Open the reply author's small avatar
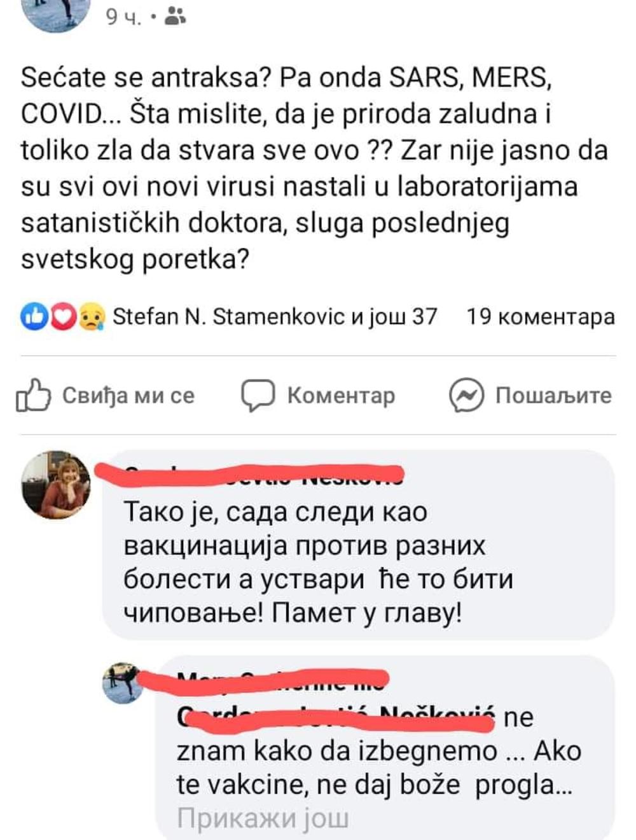Viewport: 636px width, 840px height. (123, 683)
